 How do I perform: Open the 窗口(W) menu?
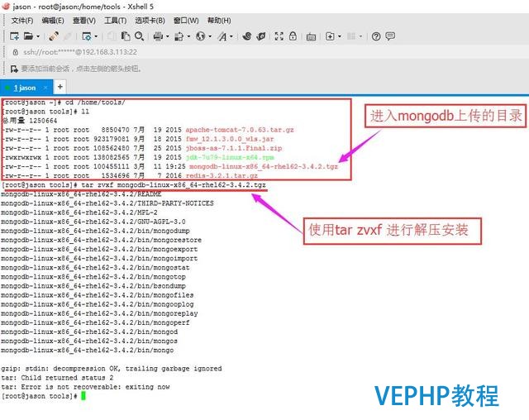[186, 21]
